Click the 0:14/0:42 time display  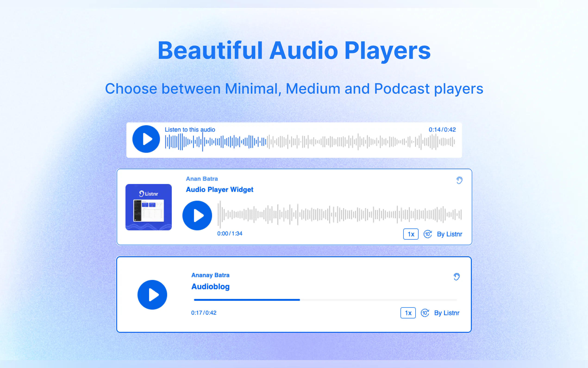coord(442,130)
